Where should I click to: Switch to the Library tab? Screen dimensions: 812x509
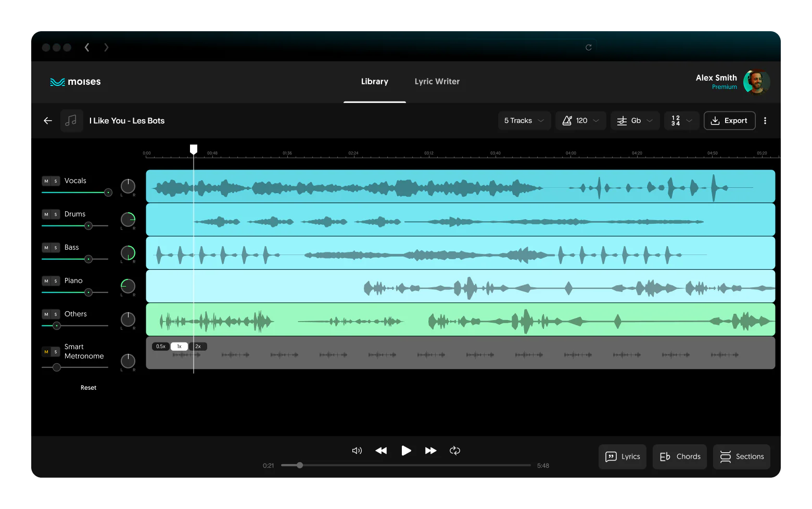point(375,82)
